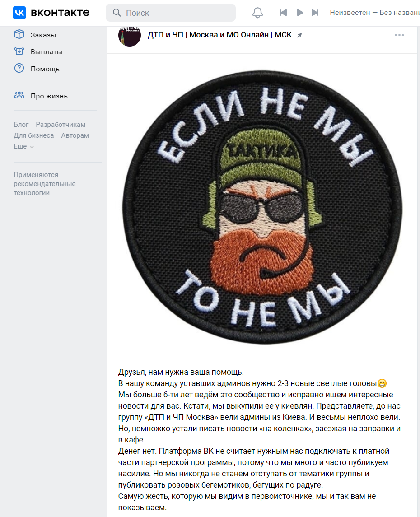Open the Авторам footer link

(75, 135)
